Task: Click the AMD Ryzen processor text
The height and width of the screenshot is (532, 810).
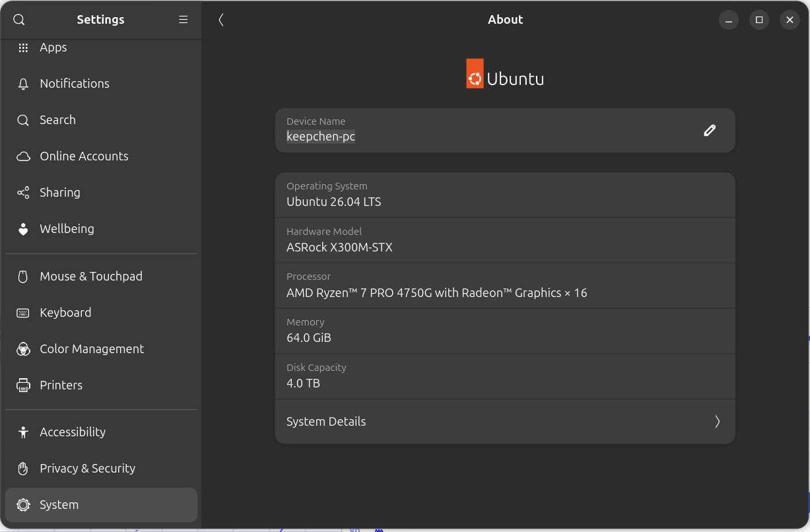Action: click(x=437, y=293)
